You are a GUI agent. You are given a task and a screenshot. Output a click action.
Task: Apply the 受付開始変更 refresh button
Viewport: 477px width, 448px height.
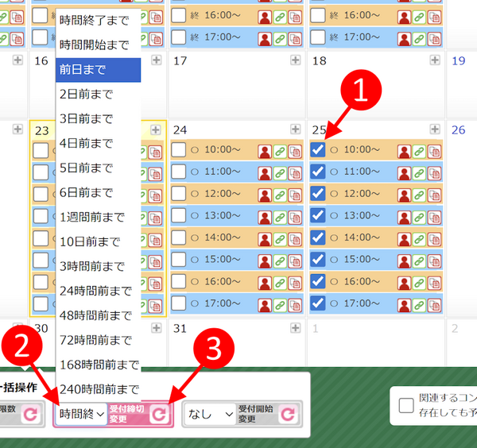[287, 414]
